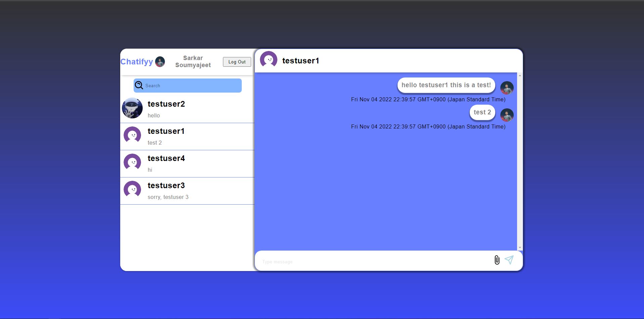Click testuser4's avatar in the contact list
This screenshot has height=319, width=644.
coord(132,162)
